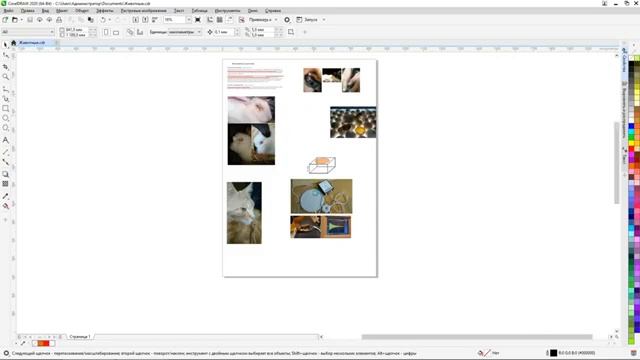Open the Таблица menu
640x360 pixels.
200,11
